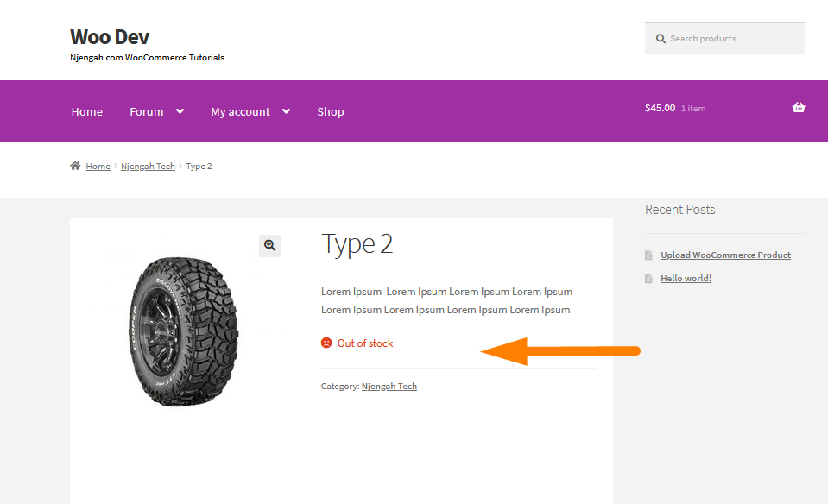Click the Type 2 product heading
The width and height of the screenshot is (828, 504).
[357, 244]
